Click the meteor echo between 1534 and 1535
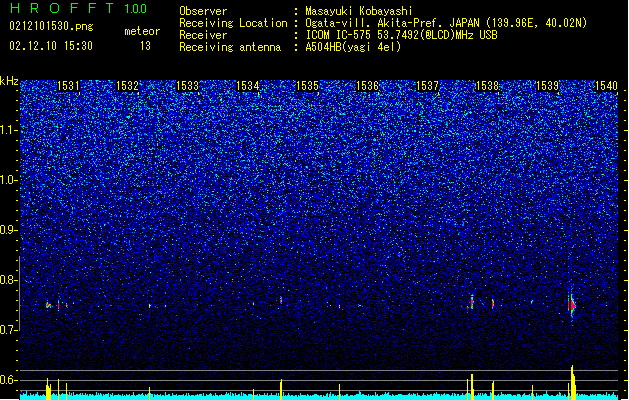 (x=281, y=300)
